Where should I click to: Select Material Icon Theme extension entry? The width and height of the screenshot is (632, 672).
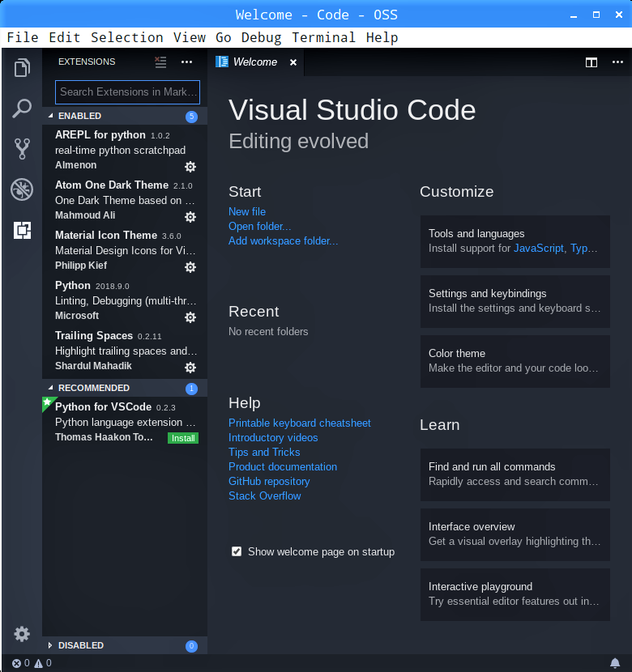(x=124, y=250)
